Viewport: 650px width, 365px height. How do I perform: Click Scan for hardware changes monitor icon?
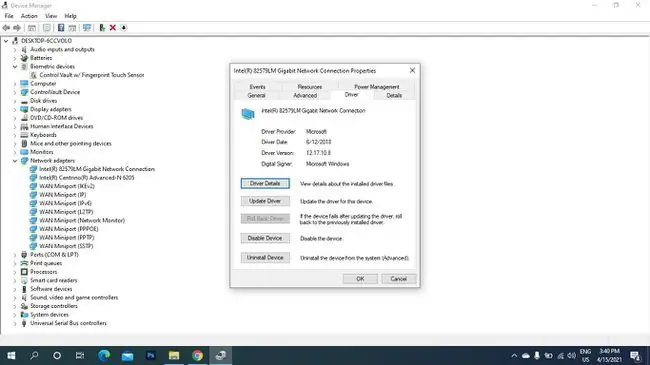[x=87, y=28]
